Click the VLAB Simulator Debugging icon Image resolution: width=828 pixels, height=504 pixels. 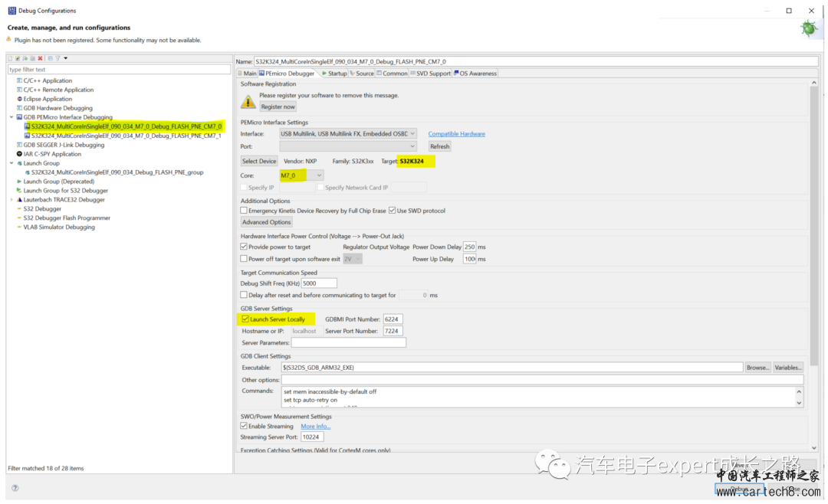[x=19, y=227]
